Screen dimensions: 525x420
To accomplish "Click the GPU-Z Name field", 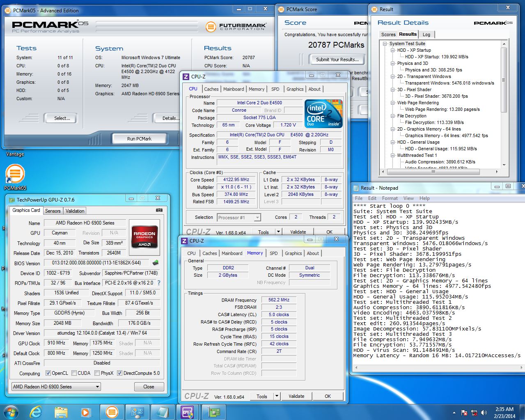I will pos(85,223).
